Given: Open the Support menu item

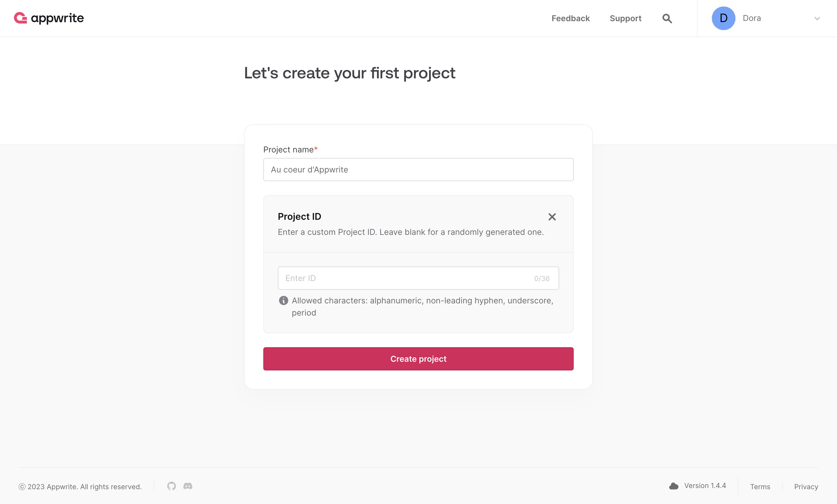Looking at the screenshot, I should click(626, 18).
